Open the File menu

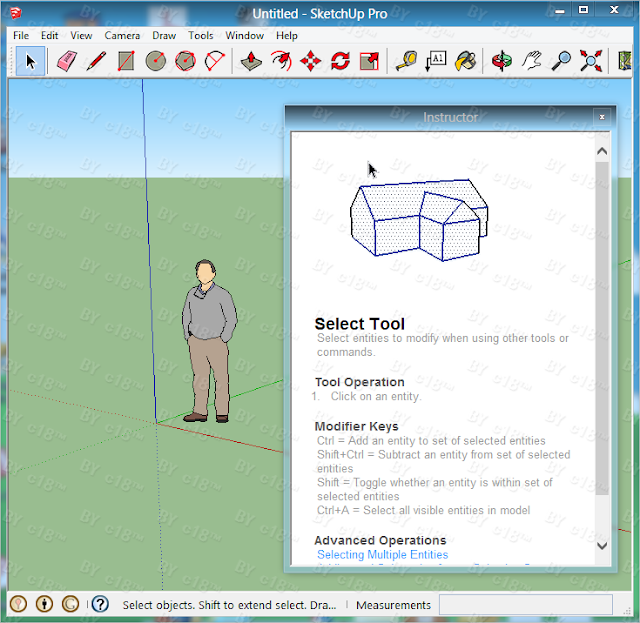[x=21, y=36]
